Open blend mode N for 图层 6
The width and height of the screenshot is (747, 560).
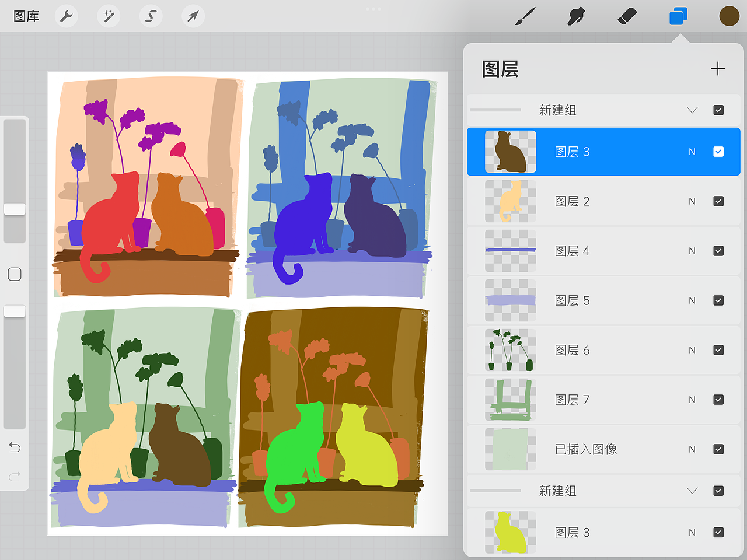pos(692,350)
